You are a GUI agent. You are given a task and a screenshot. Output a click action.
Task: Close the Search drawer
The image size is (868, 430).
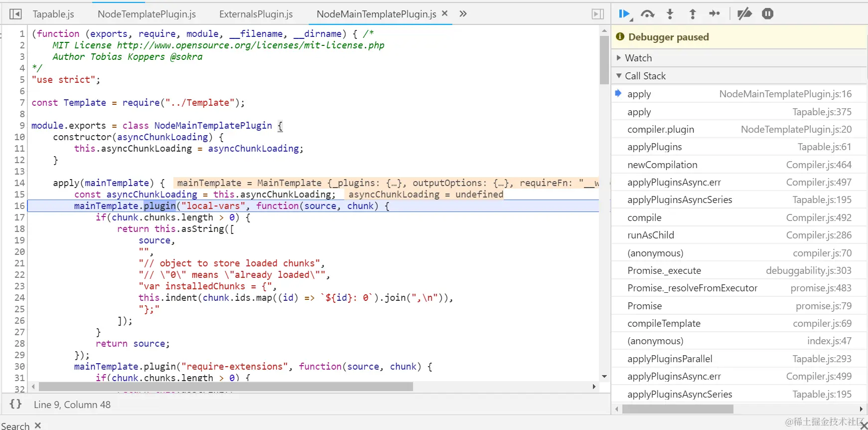(x=38, y=426)
